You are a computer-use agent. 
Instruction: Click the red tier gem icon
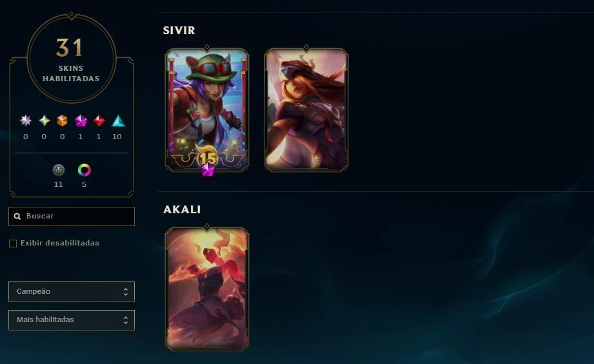pos(99,120)
